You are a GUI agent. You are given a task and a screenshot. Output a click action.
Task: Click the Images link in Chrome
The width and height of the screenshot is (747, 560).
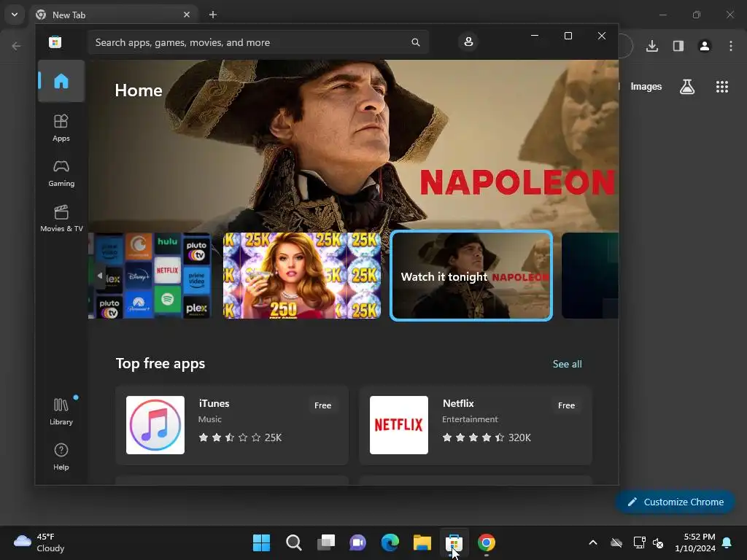pos(646,87)
